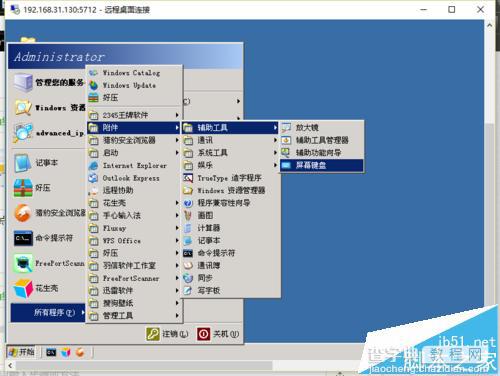Open Windows Catalog from programs list
This screenshot has height=376, width=500.
click(134, 73)
